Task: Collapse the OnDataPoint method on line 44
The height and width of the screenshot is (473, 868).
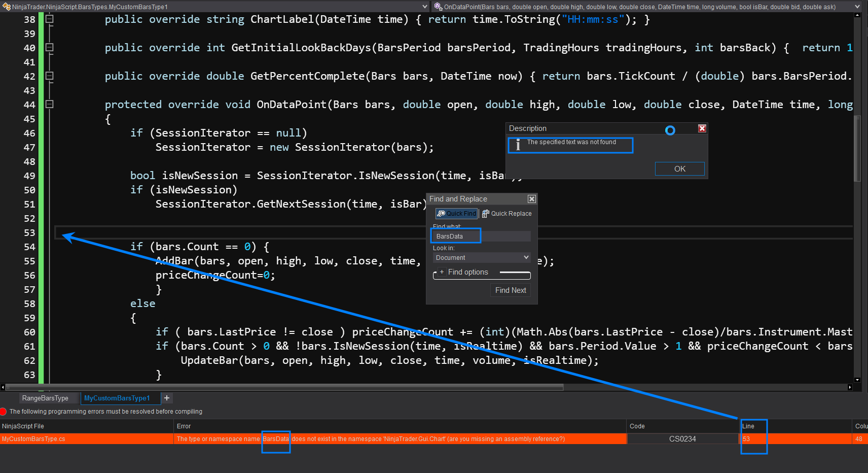Action: [x=49, y=105]
